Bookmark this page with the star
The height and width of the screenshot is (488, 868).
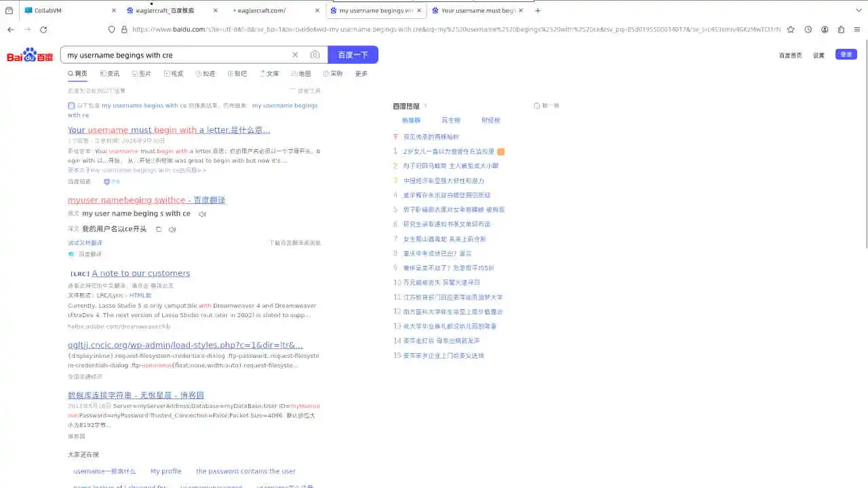pyautogui.click(x=791, y=29)
